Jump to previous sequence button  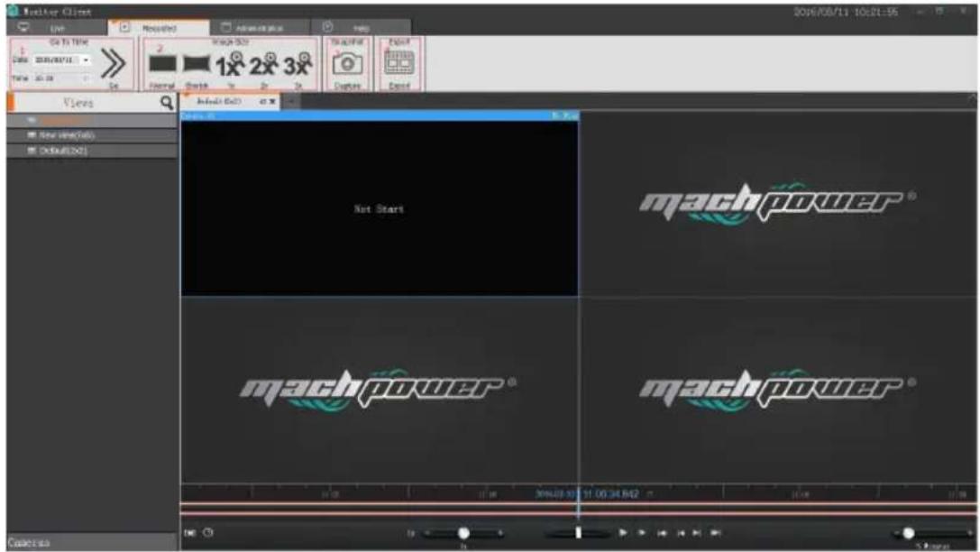point(661,533)
